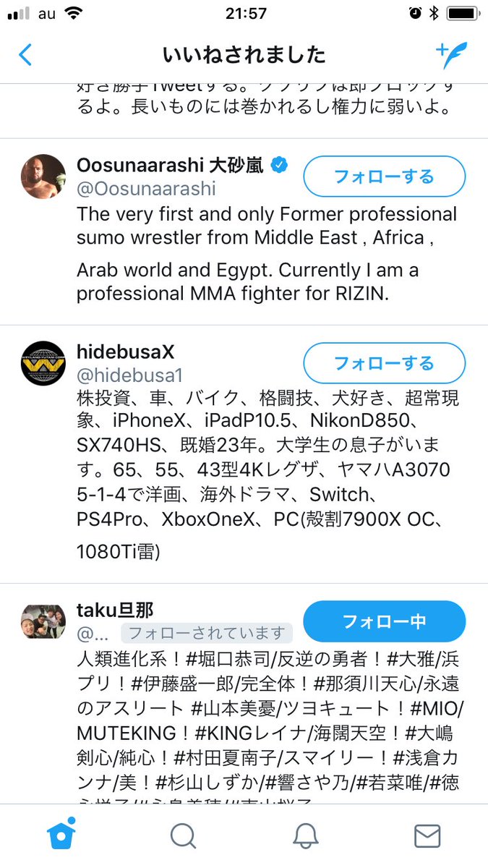Compose a new tweet with feather icon

451,55
